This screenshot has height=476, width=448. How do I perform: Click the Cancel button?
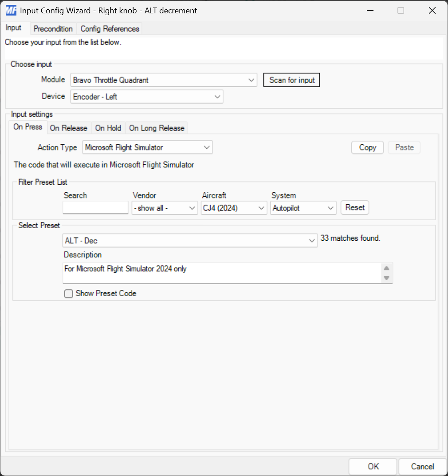(x=422, y=466)
